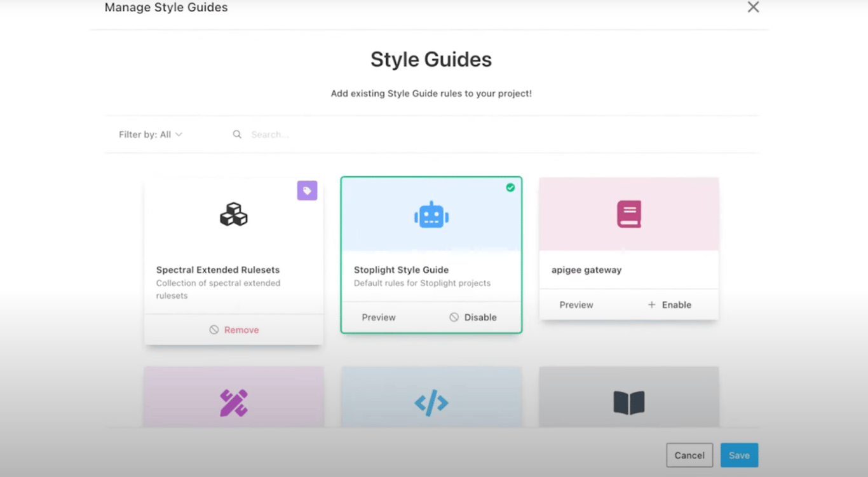
Task: Click the purple tag badge on Spectral Extended Rulesets
Action: click(x=307, y=190)
